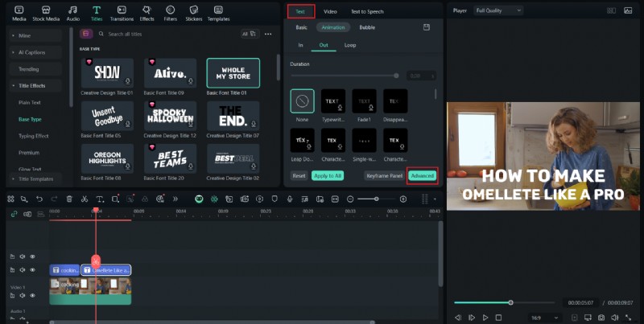Open the 16:9 aspect ratio dropdown
This screenshot has width=644, height=324.
point(545,318)
